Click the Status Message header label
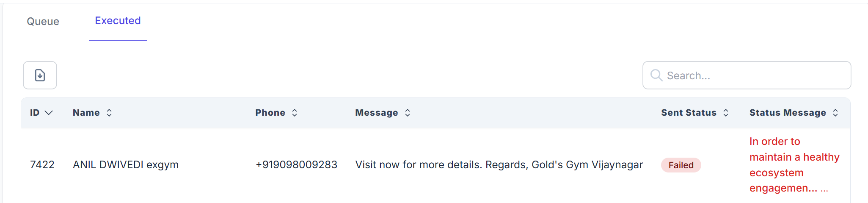Image resolution: width=868 pixels, height=203 pixels. 788,113
